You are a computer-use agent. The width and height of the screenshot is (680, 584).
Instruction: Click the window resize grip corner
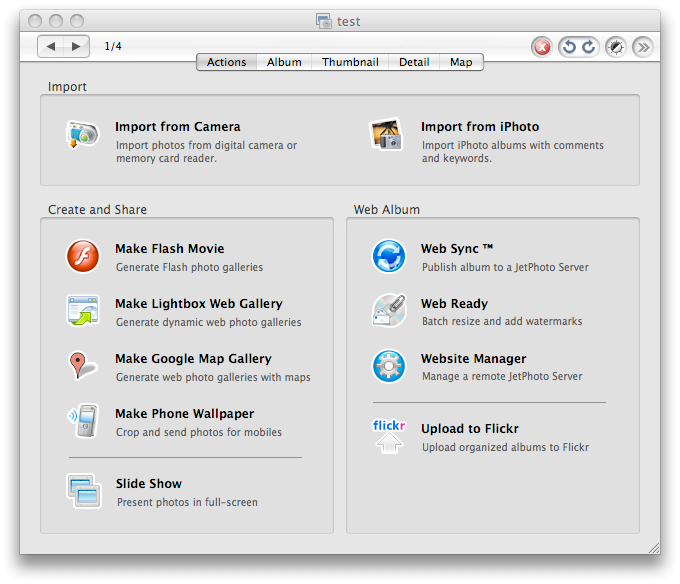coord(654,548)
